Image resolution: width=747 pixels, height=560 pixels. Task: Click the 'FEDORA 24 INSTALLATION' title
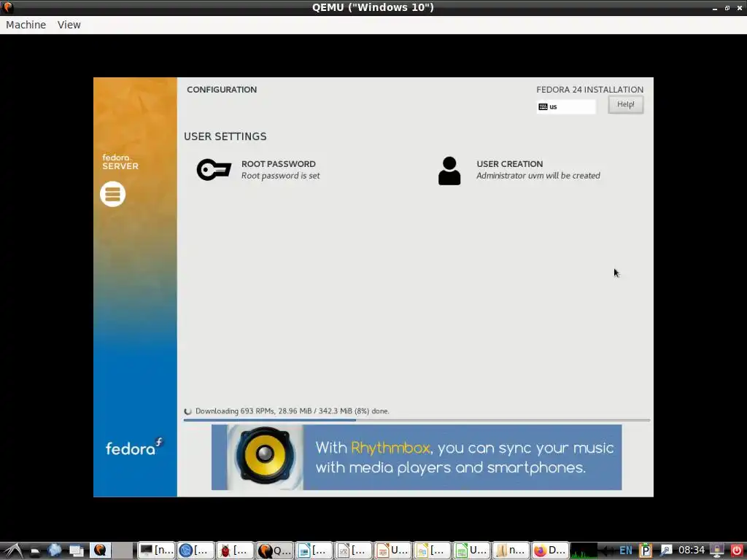click(x=589, y=90)
